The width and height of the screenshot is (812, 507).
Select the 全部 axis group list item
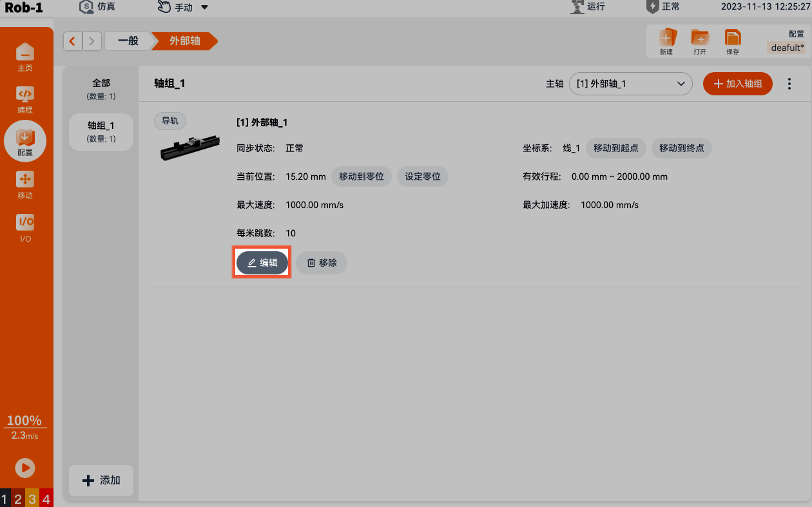(101, 89)
